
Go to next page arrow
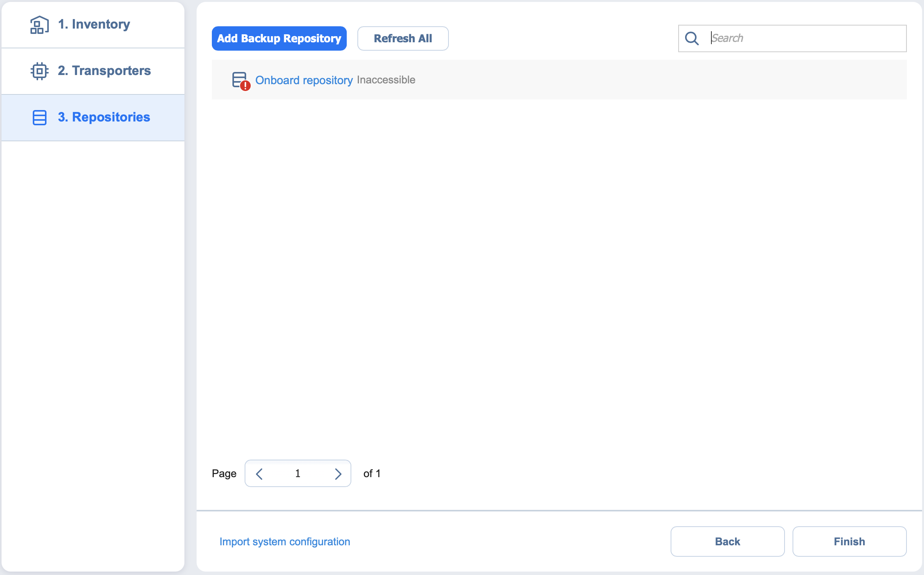point(338,474)
